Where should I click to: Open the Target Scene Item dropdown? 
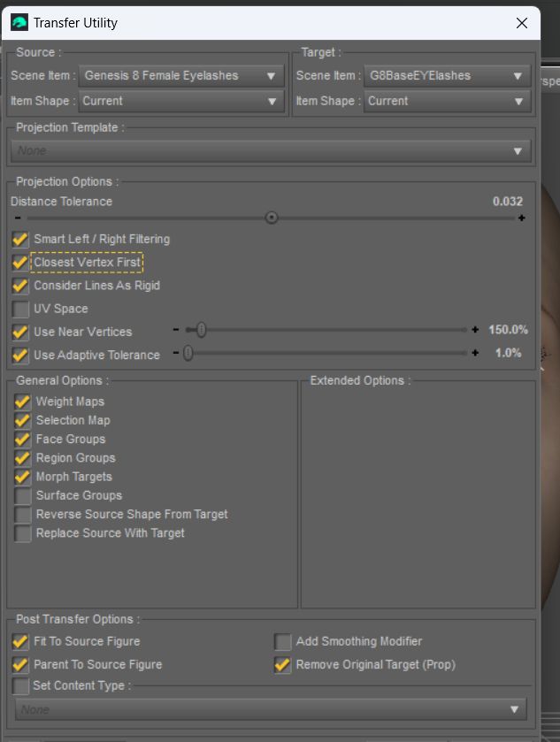click(447, 76)
